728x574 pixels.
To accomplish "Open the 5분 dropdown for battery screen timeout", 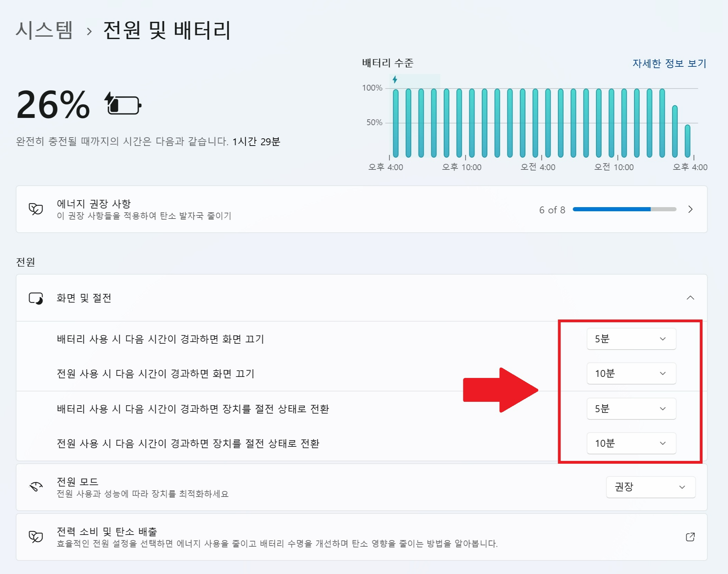I will [631, 339].
